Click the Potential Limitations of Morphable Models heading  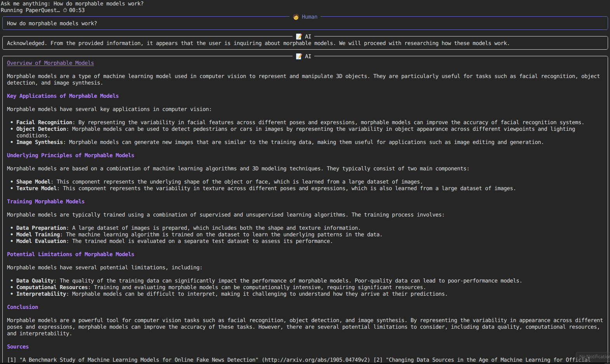tap(70, 254)
